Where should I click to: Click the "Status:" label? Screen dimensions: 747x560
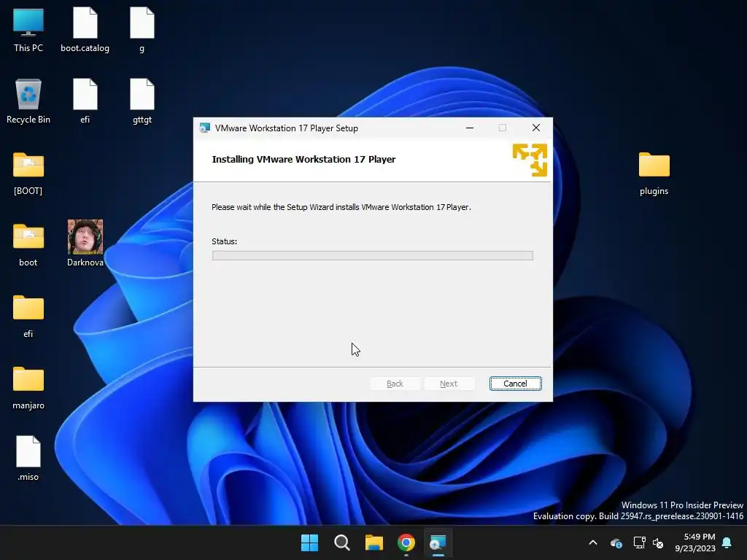click(x=225, y=241)
